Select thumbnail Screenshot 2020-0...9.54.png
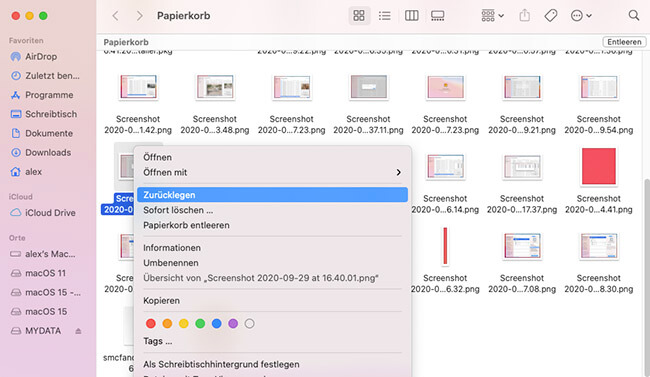 (x=599, y=87)
